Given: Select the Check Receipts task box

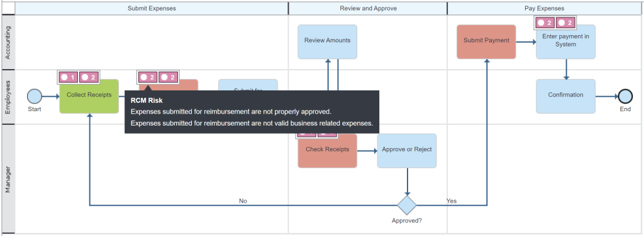Looking at the screenshot, I should tap(327, 151).
